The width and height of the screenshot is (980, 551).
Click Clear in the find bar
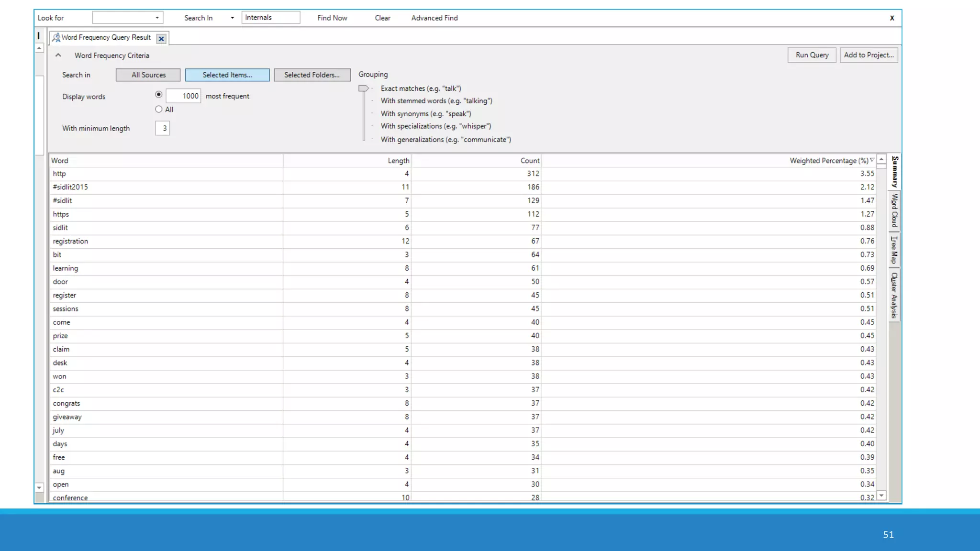[382, 18]
